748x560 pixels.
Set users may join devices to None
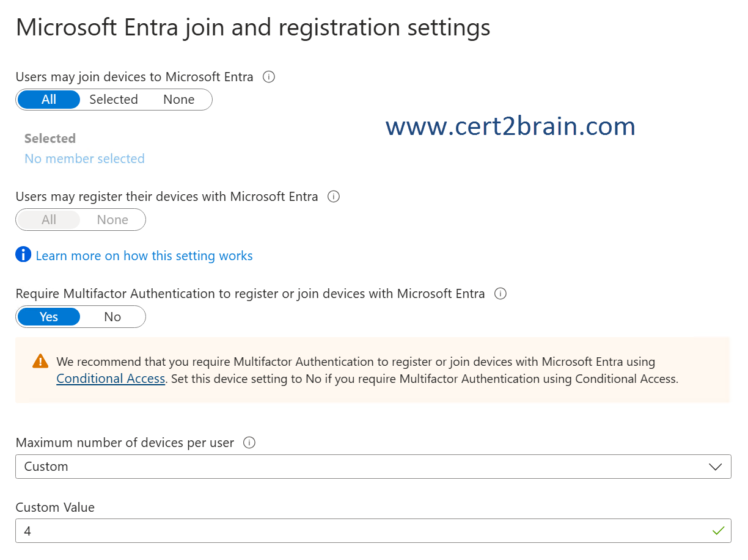point(178,100)
